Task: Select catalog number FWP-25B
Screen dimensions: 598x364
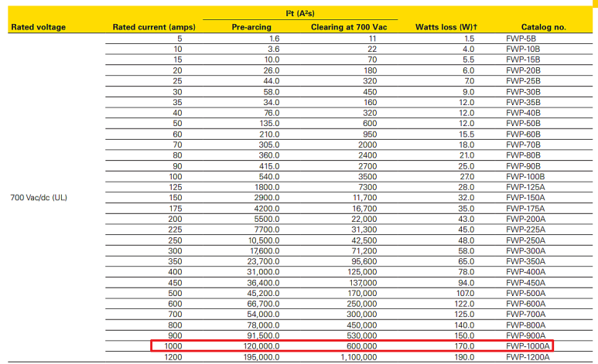Action: (523, 81)
